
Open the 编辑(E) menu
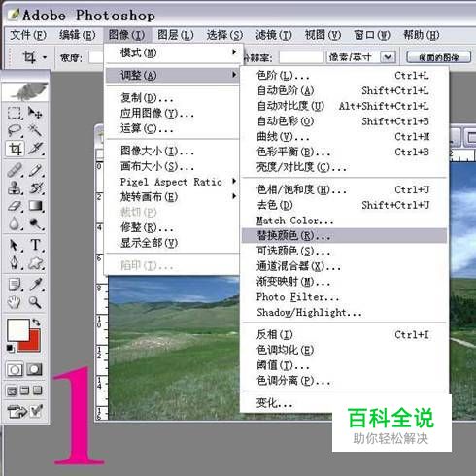[77, 35]
